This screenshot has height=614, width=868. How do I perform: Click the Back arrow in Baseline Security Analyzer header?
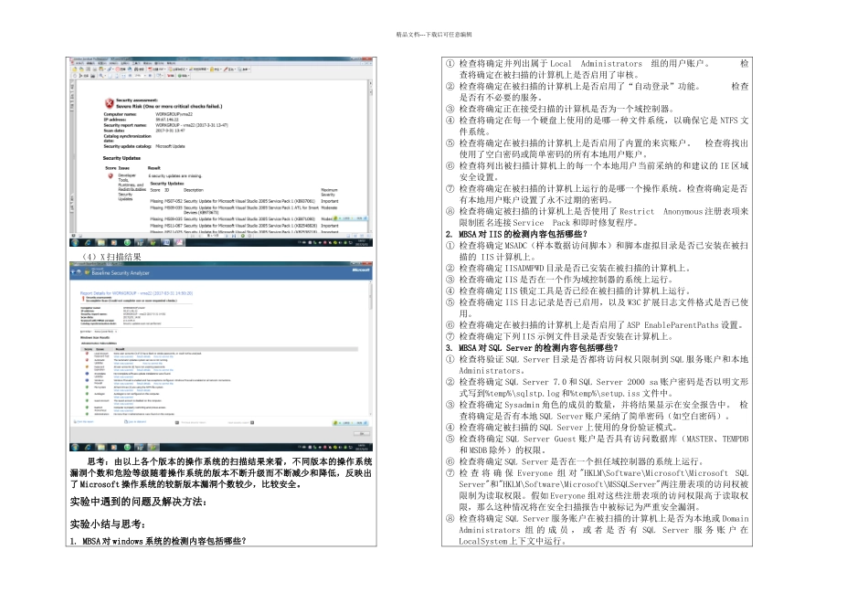[73, 272]
